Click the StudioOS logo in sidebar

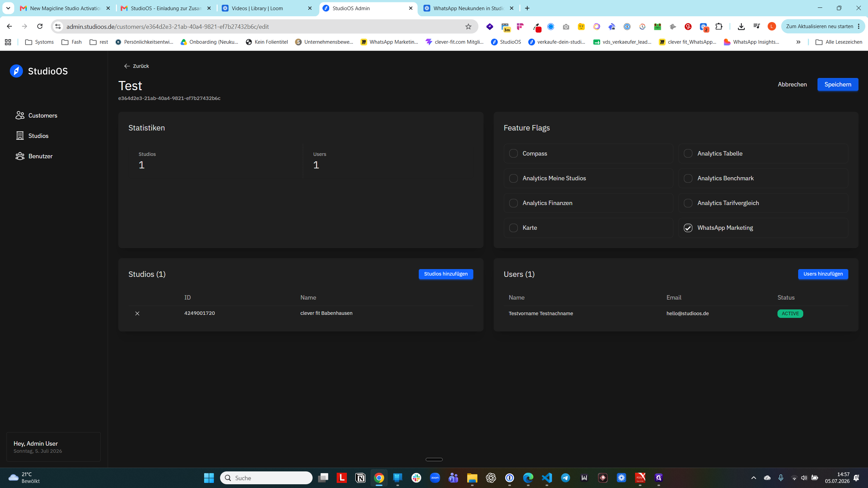coord(39,71)
